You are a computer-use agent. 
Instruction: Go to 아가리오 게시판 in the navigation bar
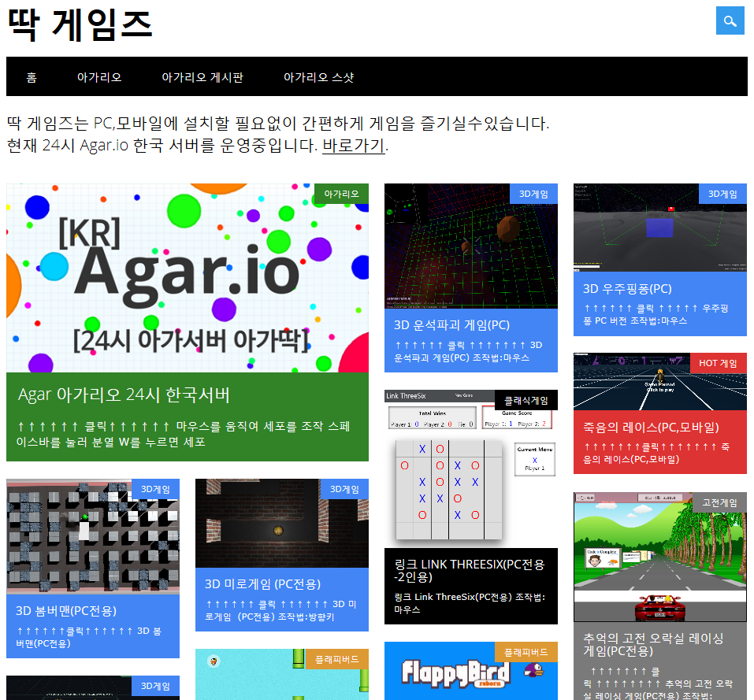(x=202, y=77)
